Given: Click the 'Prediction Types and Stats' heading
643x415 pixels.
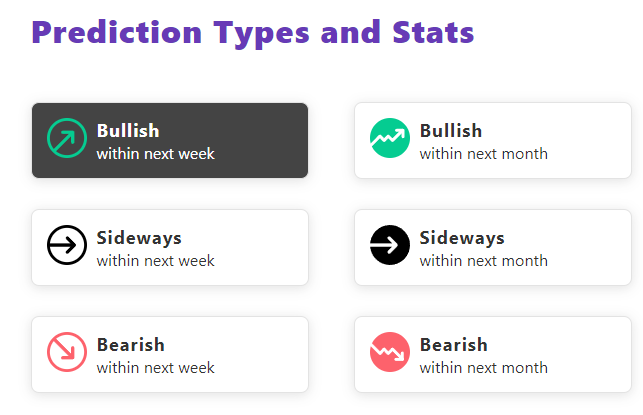Looking at the screenshot, I should (x=253, y=33).
